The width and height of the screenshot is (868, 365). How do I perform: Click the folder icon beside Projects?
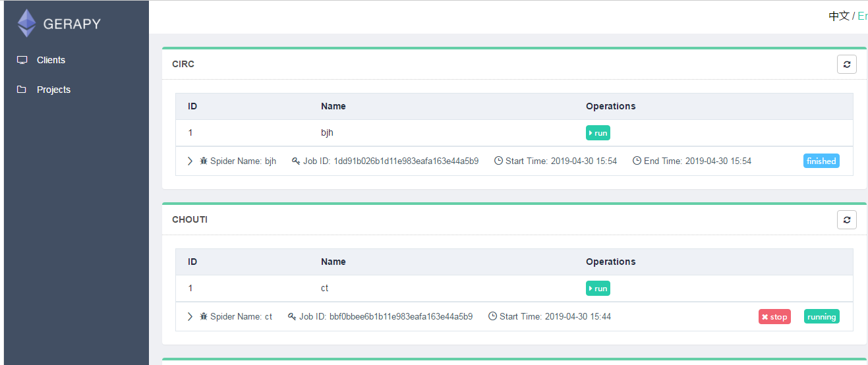[x=22, y=90]
